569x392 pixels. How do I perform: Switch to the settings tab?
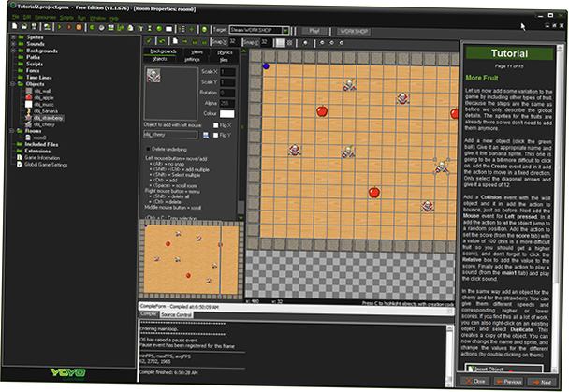(193, 59)
